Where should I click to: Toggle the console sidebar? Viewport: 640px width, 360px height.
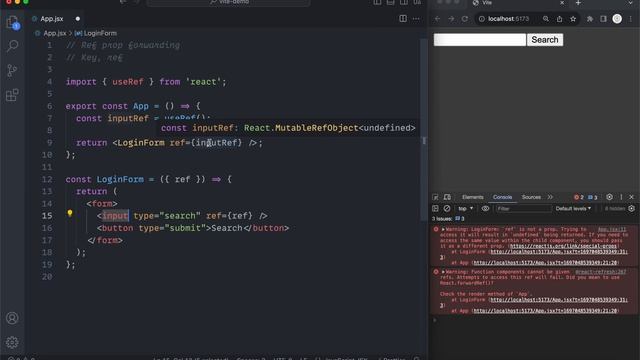(x=436, y=209)
